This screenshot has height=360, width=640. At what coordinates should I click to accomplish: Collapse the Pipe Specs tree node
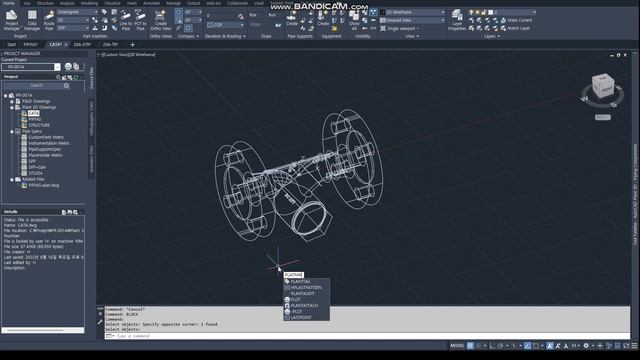[x=12, y=131]
